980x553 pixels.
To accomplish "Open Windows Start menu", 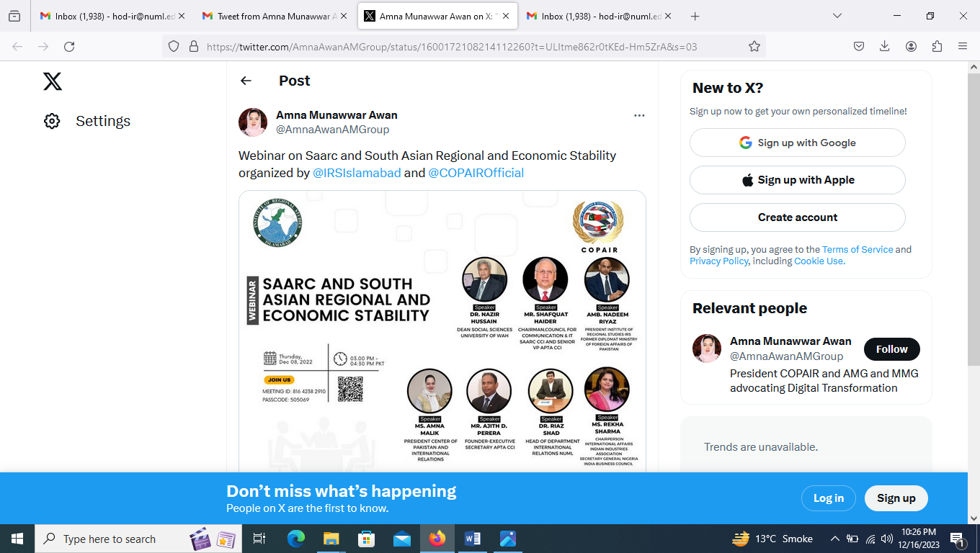I will click(17, 539).
